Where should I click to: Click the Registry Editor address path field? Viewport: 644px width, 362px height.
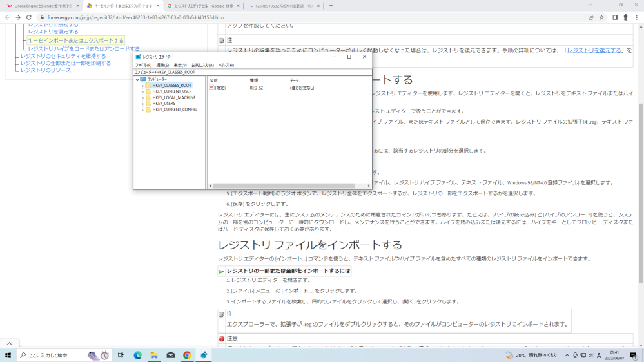point(253,72)
